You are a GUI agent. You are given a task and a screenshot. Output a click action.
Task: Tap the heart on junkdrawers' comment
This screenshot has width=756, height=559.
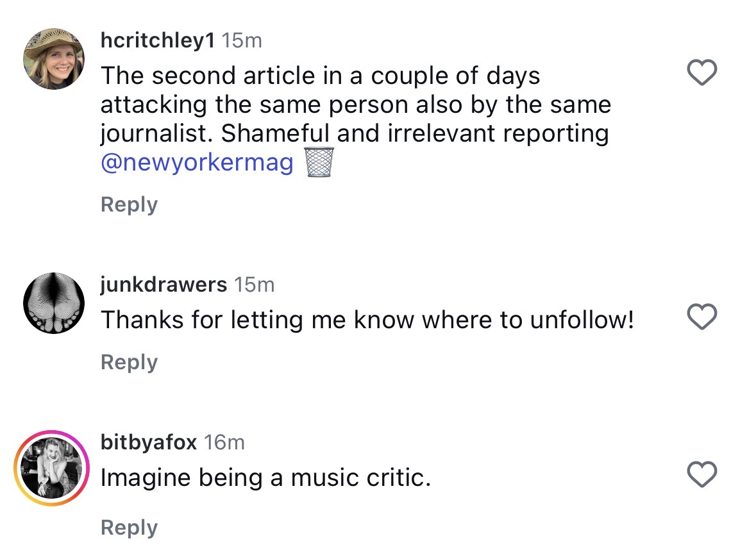[x=701, y=317]
